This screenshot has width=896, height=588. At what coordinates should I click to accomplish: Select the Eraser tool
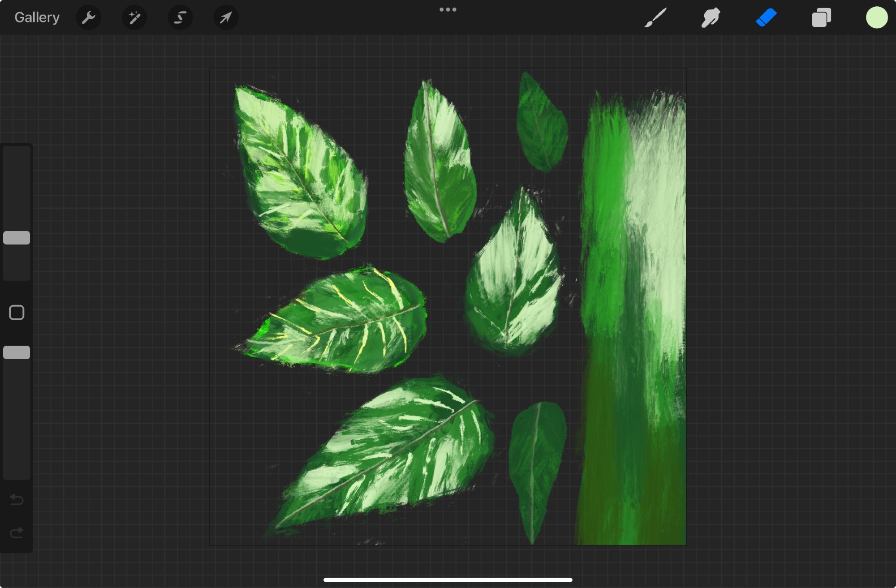pos(766,17)
